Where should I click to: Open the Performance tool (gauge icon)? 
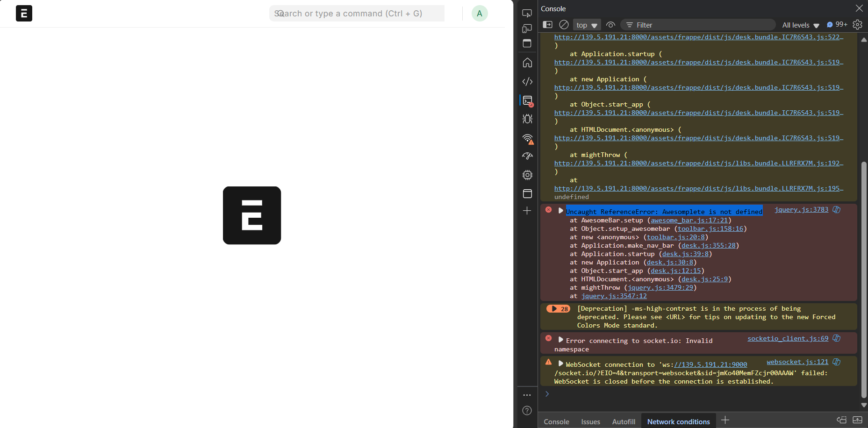click(x=527, y=156)
